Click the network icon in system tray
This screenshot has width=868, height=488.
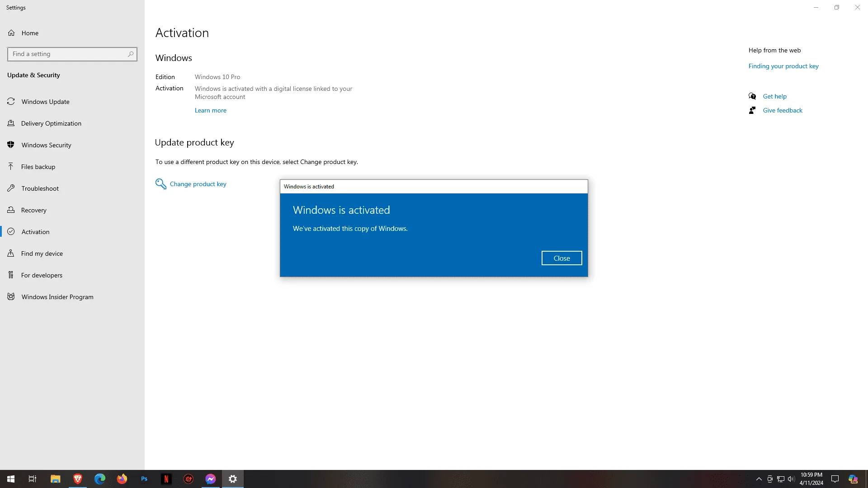click(x=781, y=479)
